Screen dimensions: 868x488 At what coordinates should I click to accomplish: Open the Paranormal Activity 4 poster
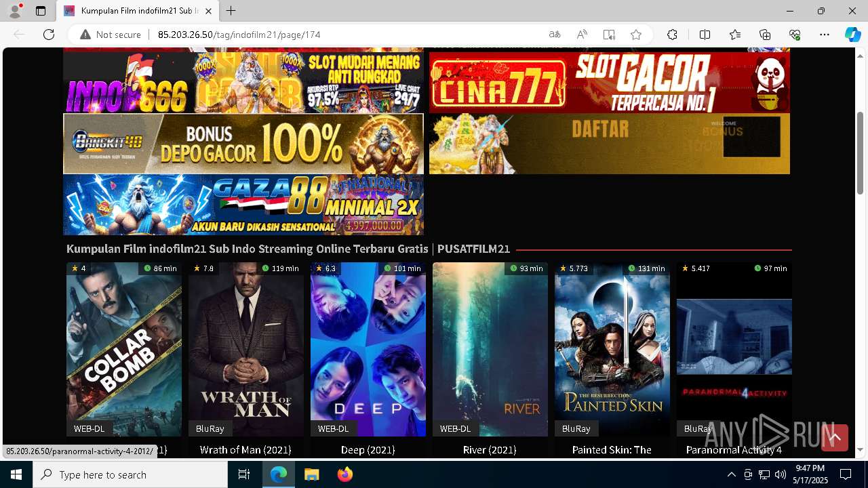(x=734, y=349)
